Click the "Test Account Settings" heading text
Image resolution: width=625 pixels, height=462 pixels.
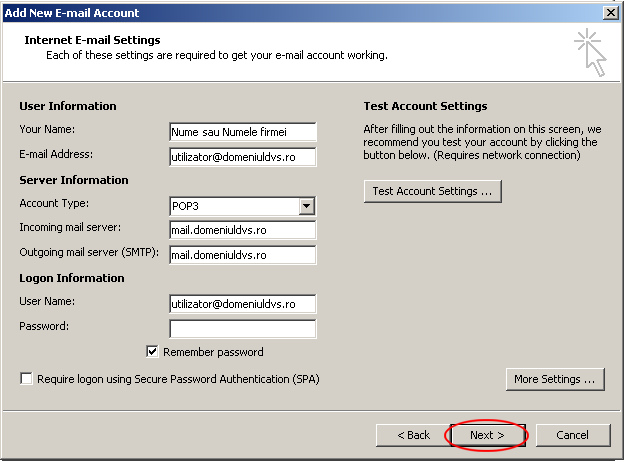tap(425, 106)
